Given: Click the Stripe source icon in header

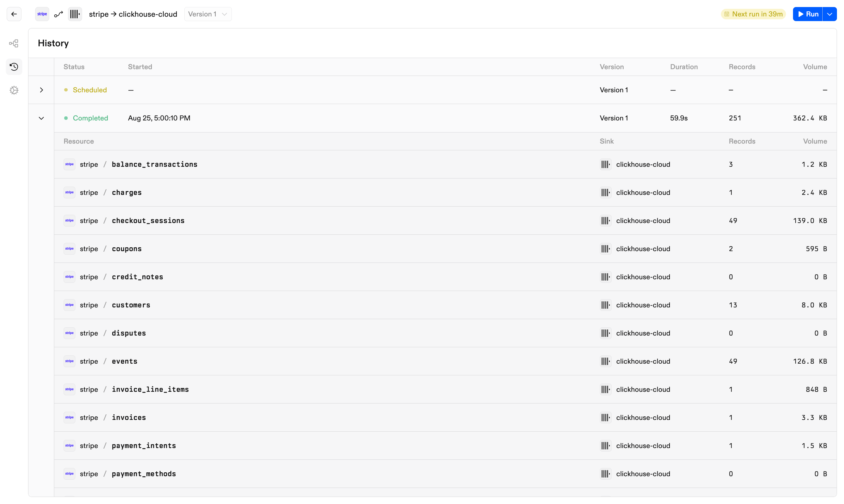Looking at the screenshot, I should tap(42, 14).
